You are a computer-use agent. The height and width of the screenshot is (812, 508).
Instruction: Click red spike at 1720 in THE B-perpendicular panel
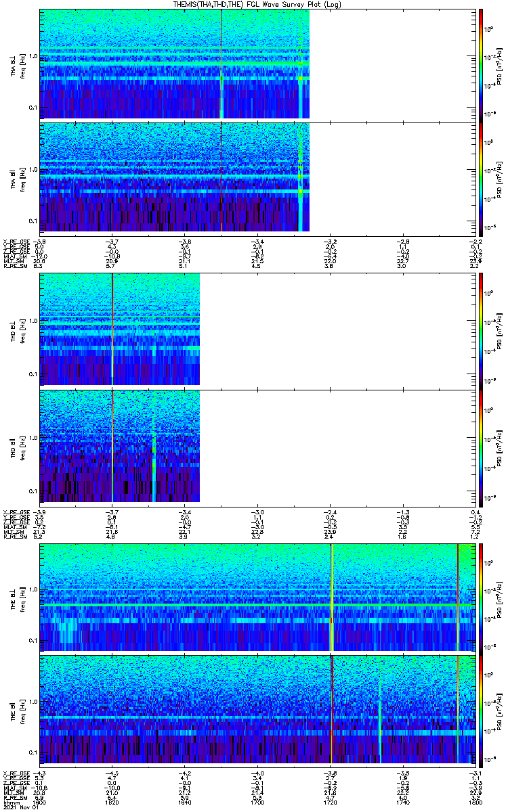[x=331, y=596]
